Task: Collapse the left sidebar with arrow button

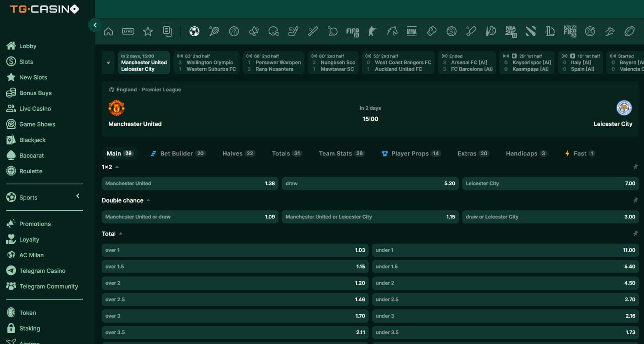Action: coord(95,25)
